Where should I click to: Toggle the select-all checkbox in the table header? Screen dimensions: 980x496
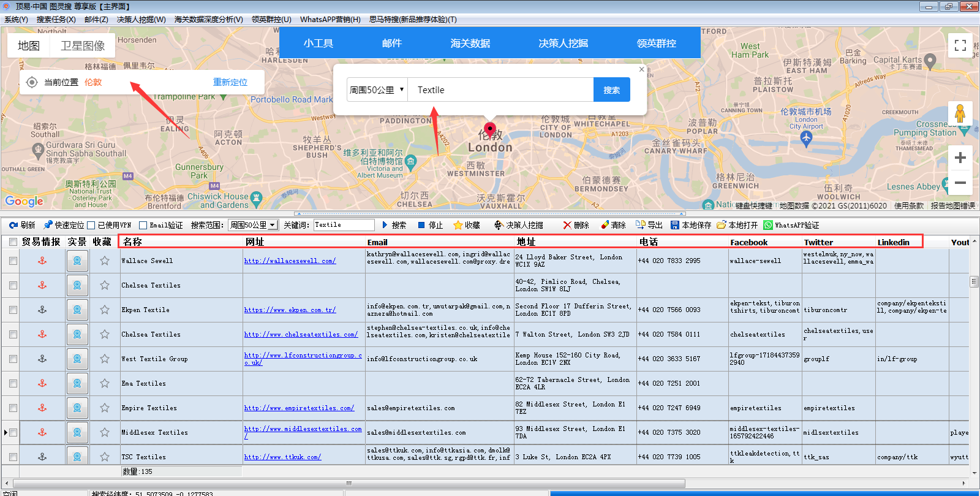tap(13, 242)
